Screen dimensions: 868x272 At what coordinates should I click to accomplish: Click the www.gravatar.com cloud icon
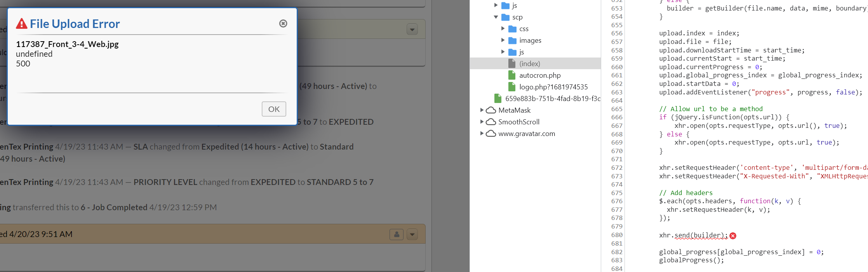pos(491,134)
